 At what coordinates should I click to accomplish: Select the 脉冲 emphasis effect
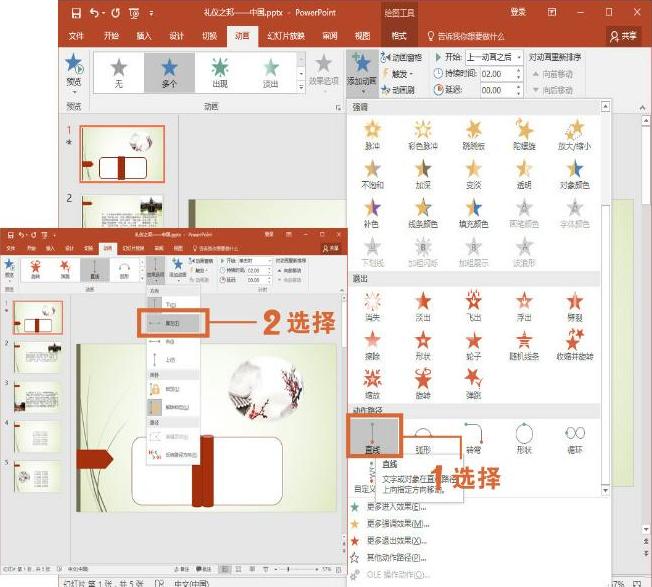pos(372,135)
